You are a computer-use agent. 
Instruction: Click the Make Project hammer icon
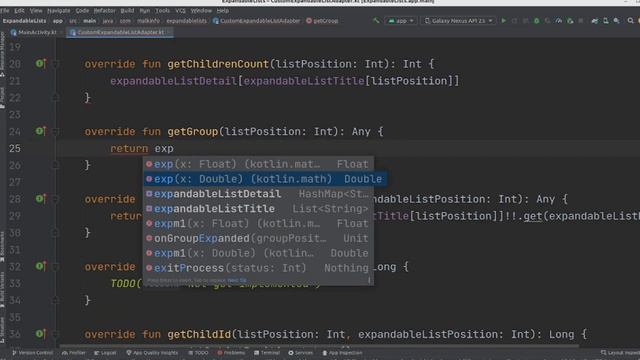click(x=376, y=20)
